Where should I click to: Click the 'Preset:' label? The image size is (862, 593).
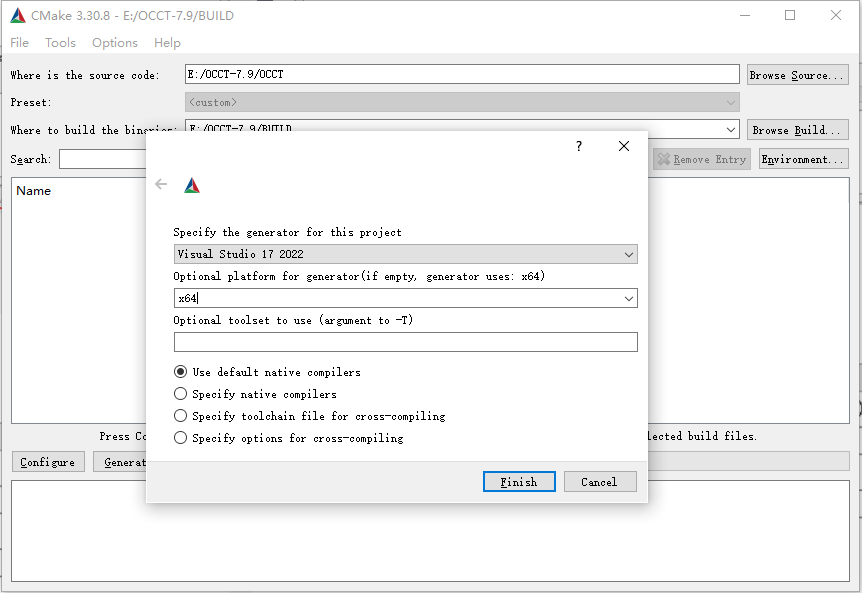click(31, 103)
